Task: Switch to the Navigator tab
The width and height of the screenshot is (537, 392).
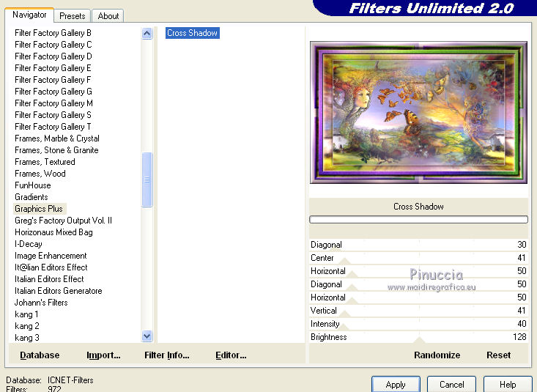Action: (29, 15)
